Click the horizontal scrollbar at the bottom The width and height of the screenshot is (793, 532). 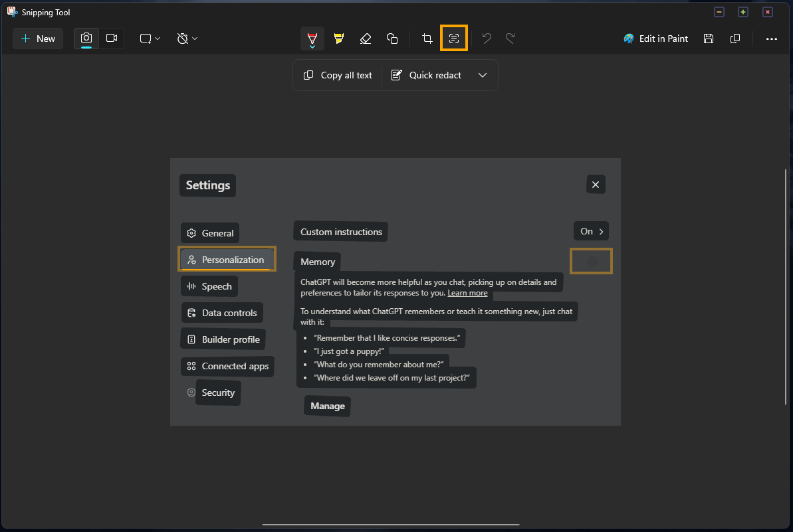[x=391, y=525]
